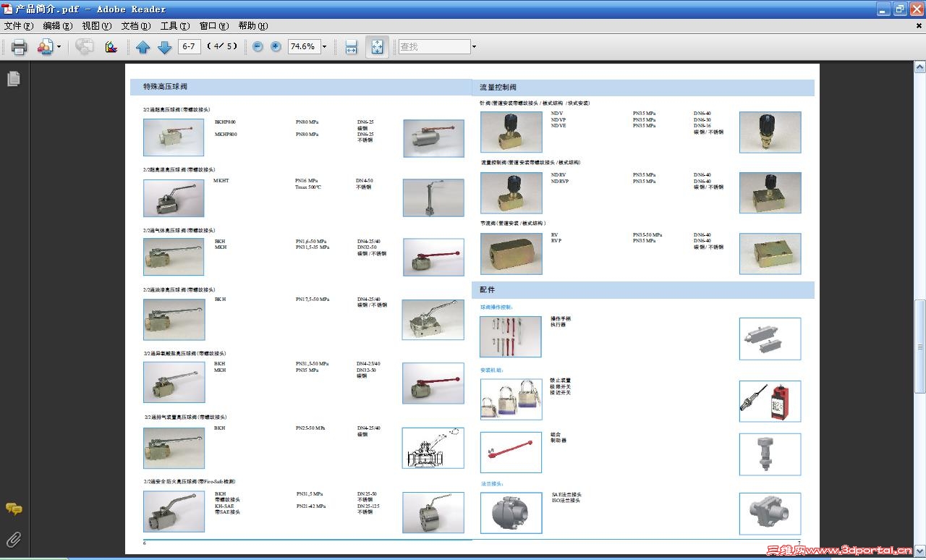Viewport: 926px width, 560px height.
Task: Click the total page count indicator (4/5)
Action: [x=222, y=46]
